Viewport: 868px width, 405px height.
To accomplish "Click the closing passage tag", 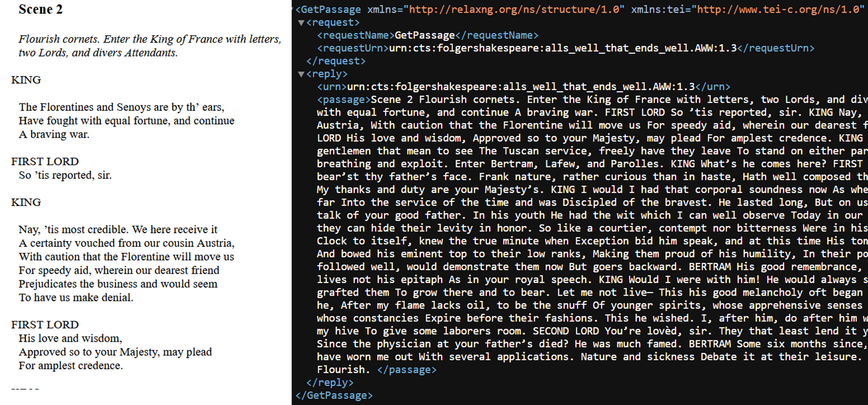I will coord(407,370).
